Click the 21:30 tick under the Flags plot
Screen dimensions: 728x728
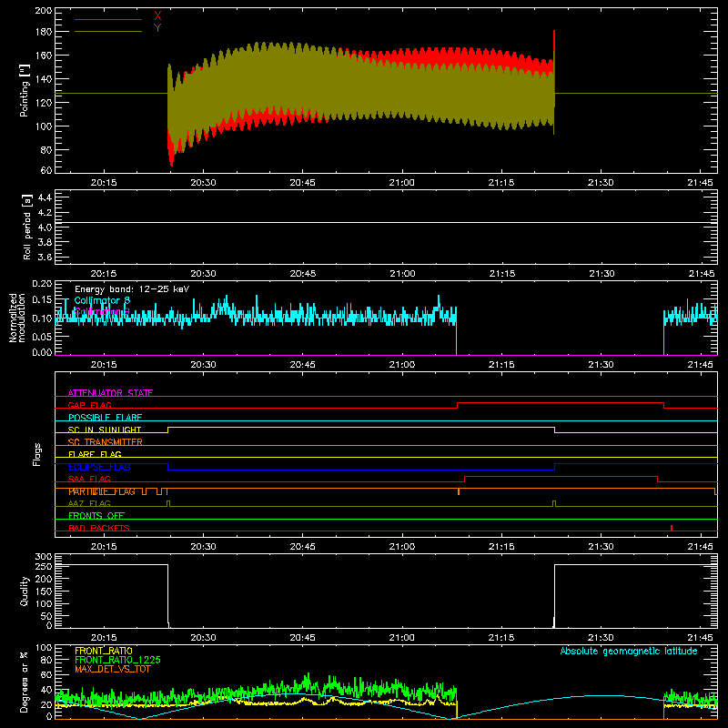pos(601,547)
